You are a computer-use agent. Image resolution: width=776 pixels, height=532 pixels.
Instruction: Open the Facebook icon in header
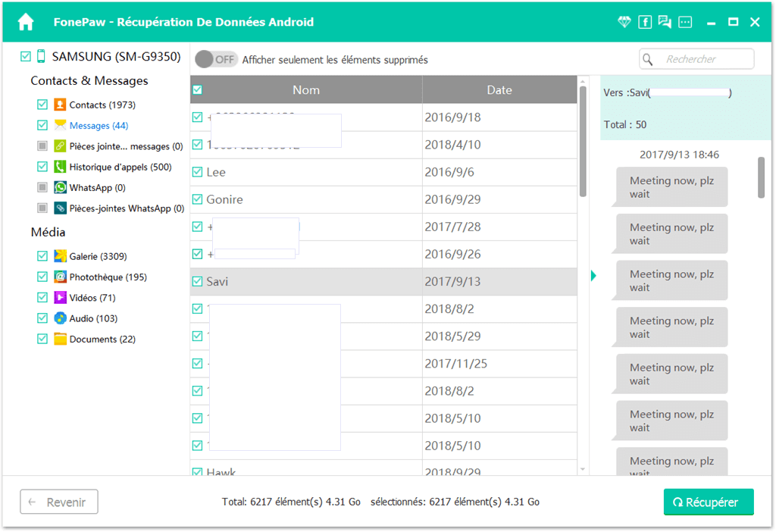[x=644, y=22]
